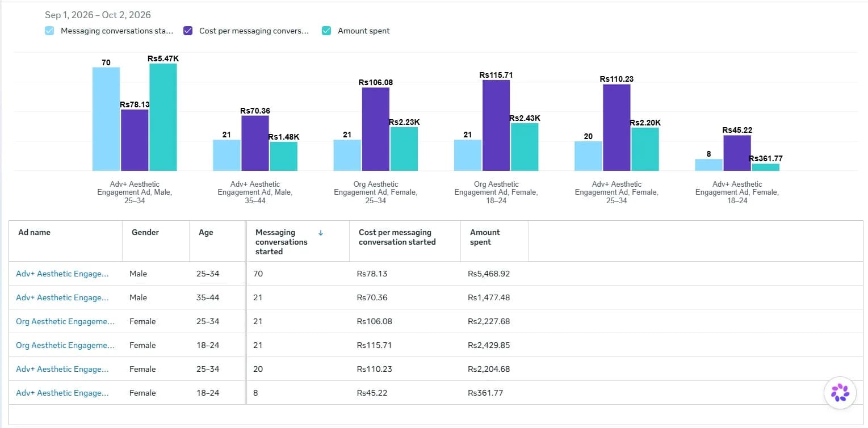Click the light blue bar labeled 8
The height and width of the screenshot is (428, 868).
point(709,165)
